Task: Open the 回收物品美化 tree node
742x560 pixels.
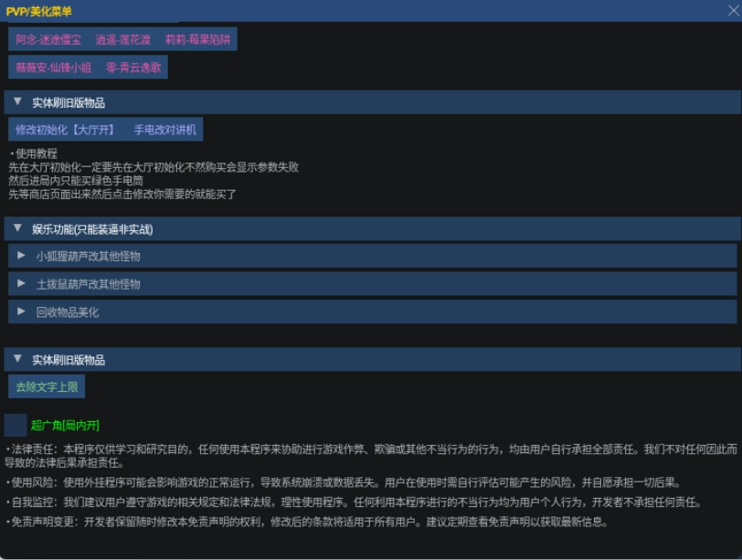Action: pyautogui.click(x=68, y=312)
